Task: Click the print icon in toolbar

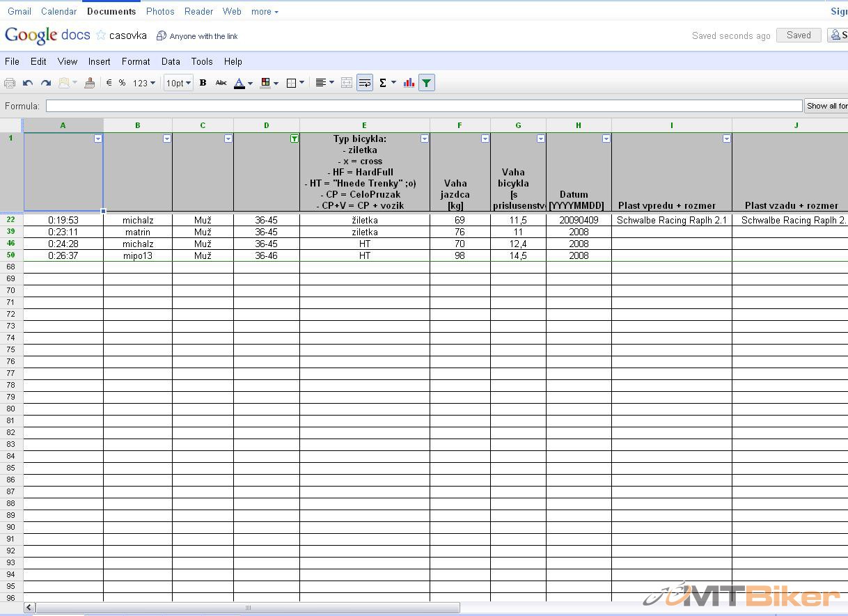Action: [10, 83]
